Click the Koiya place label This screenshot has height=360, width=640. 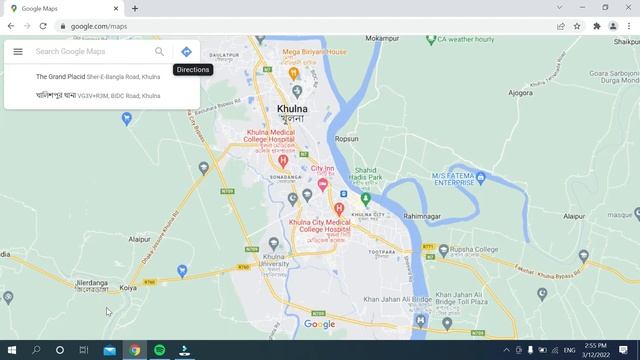tap(128, 288)
